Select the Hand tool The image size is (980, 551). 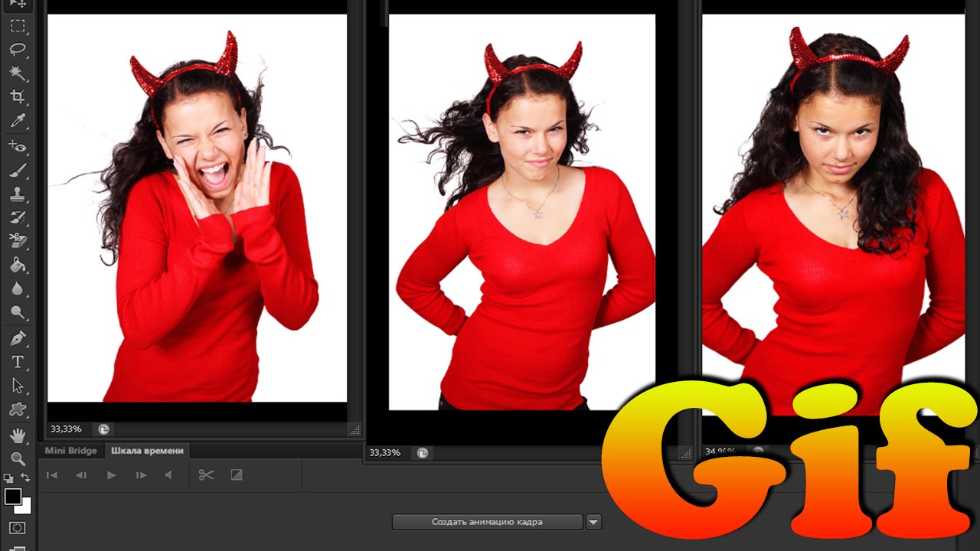coord(18,435)
